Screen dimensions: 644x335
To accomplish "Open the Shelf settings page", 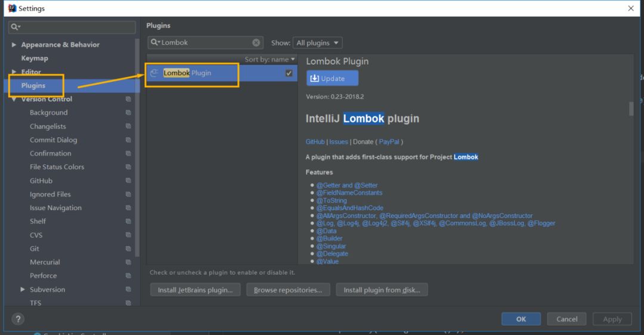I will pos(38,221).
